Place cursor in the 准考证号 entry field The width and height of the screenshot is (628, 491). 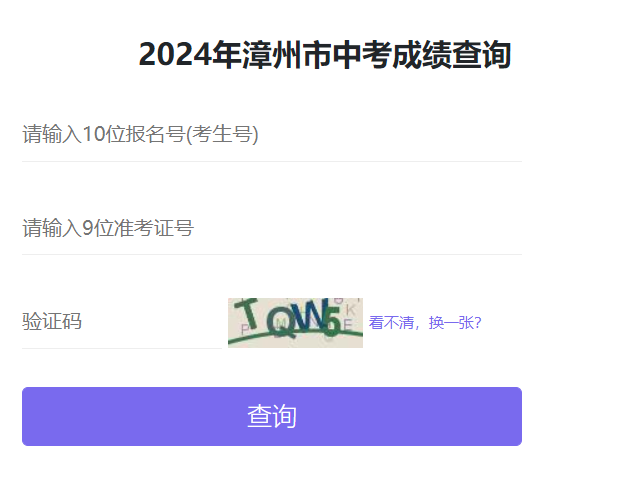pyautogui.click(x=271, y=229)
